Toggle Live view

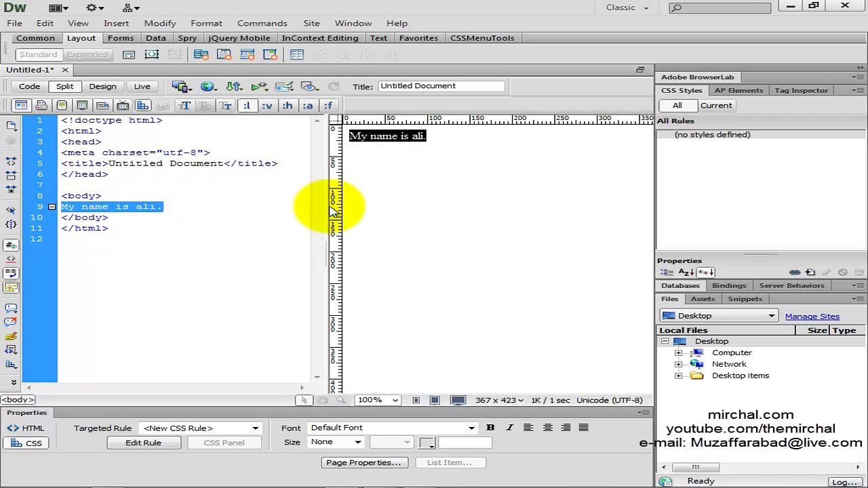tap(142, 86)
